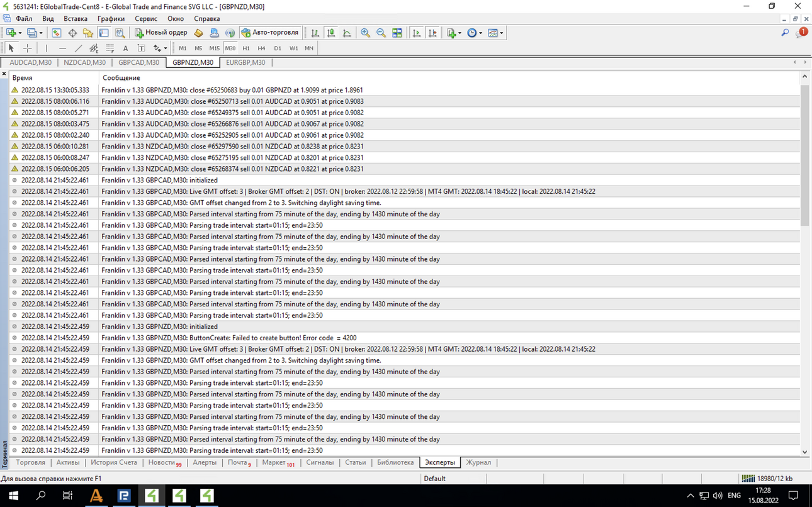Switch chart to candlesticks icon
This screenshot has width=812, height=507.
331,33
